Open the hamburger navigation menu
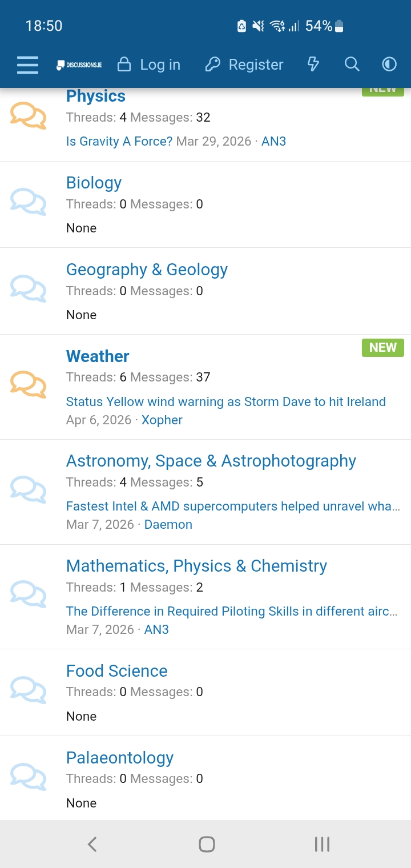411x868 pixels. (x=27, y=65)
